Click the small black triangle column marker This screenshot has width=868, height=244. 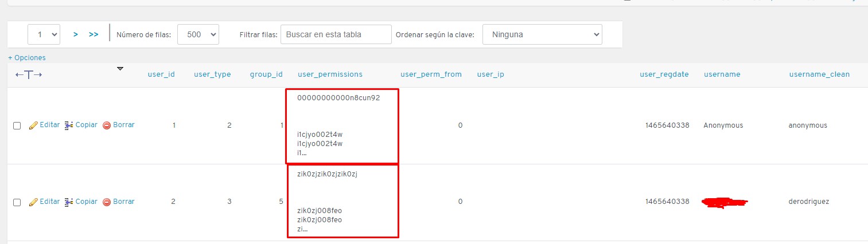[120, 69]
